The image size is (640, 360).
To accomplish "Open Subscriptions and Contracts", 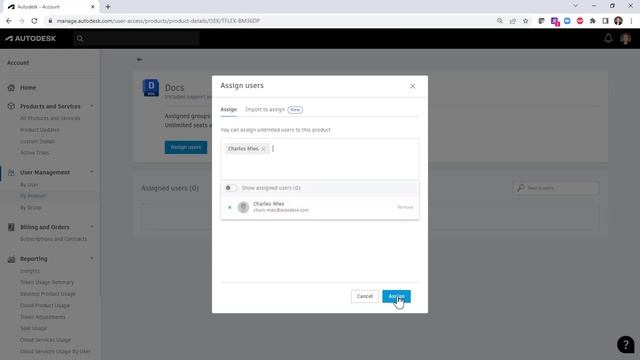I will 53,239.
